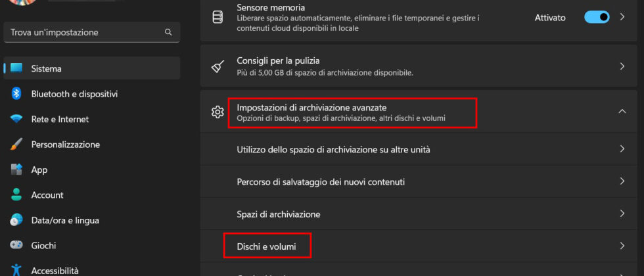Open Utilizzo dello spazio su altre unità
644x276 pixels.
[x=333, y=149]
